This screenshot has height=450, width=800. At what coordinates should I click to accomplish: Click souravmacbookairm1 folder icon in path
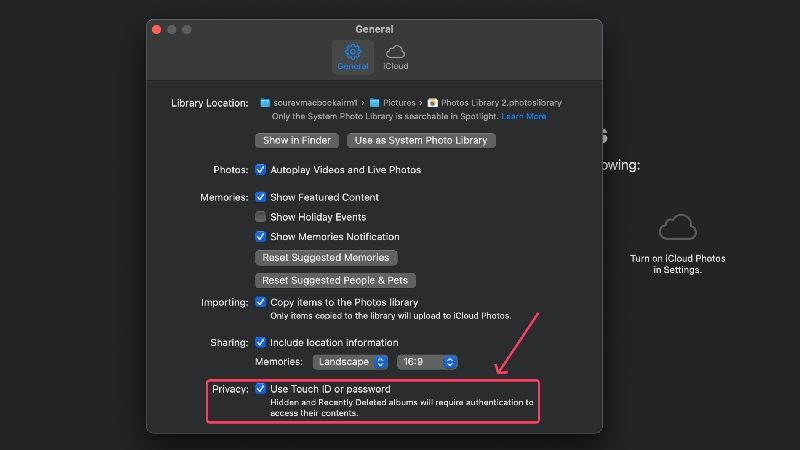tap(265, 103)
